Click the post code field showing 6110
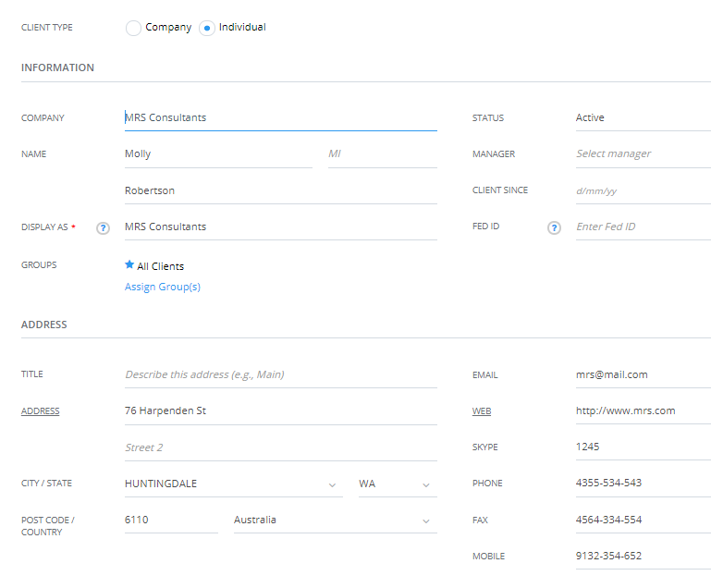711x588 pixels. [x=171, y=521]
